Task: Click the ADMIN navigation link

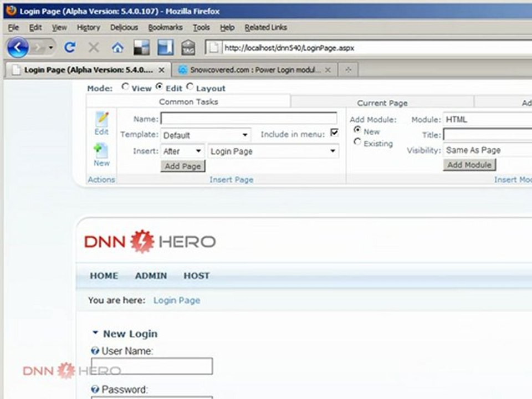Action: (x=151, y=275)
